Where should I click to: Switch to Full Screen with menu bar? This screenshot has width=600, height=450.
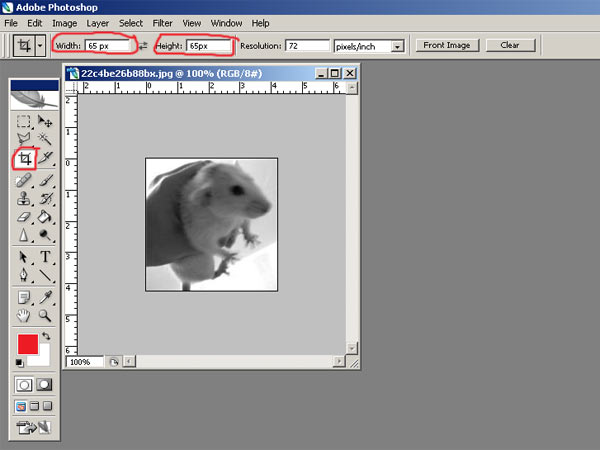point(34,406)
